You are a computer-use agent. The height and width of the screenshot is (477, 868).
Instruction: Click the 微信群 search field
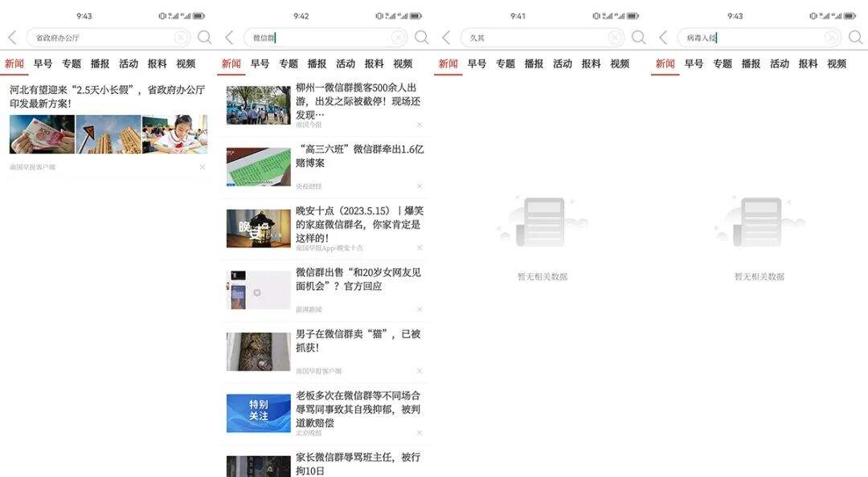(x=325, y=38)
